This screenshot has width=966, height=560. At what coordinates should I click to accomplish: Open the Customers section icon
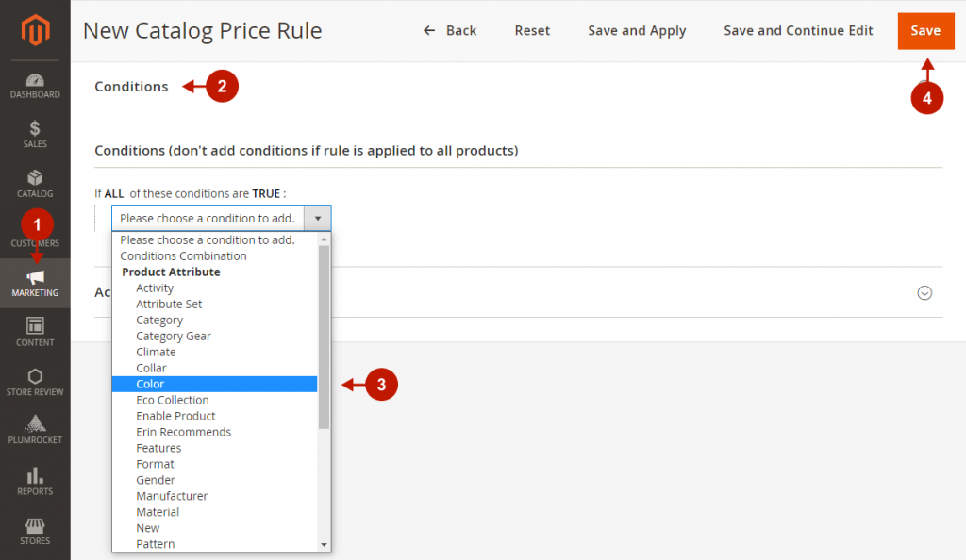(35, 229)
